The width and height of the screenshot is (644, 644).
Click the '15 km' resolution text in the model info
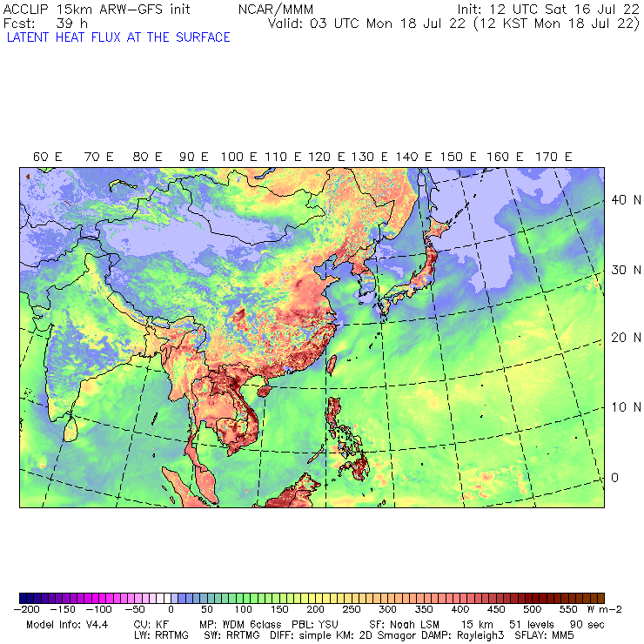[477, 625]
